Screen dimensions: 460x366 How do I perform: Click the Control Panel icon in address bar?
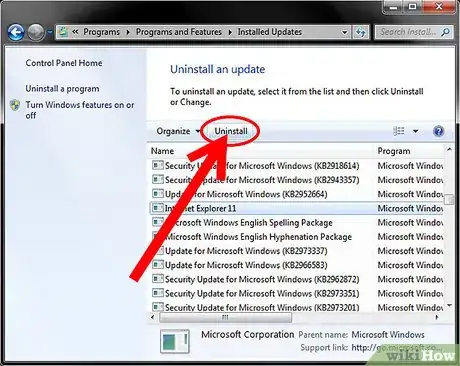(x=63, y=32)
